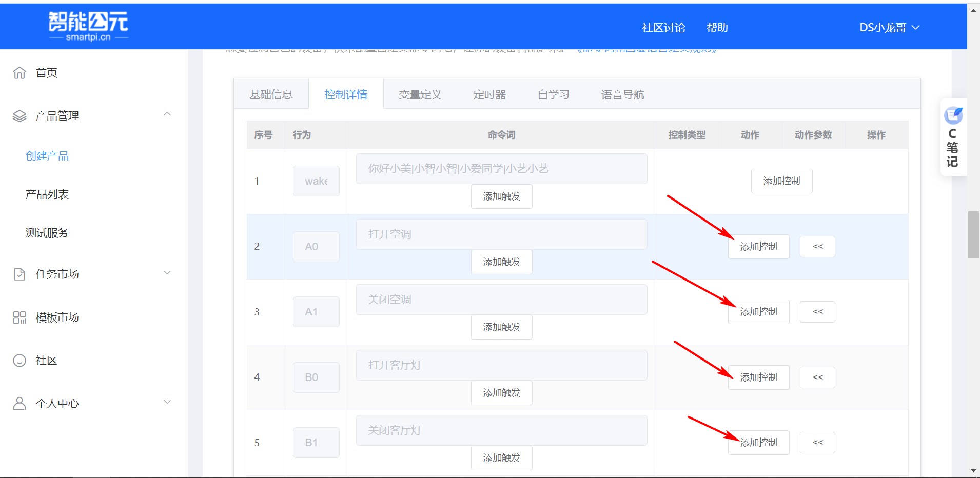980x478 pixels.
Task: Open 社区 in the sidebar
Action: [x=46, y=361]
